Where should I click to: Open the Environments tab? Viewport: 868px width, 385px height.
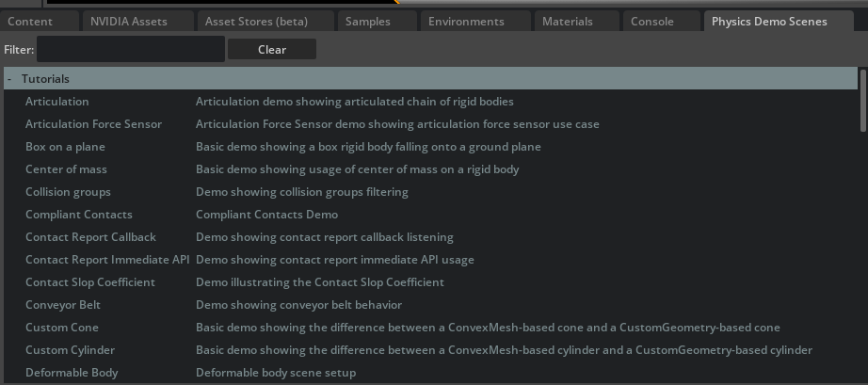pyautogui.click(x=475, y=21)
